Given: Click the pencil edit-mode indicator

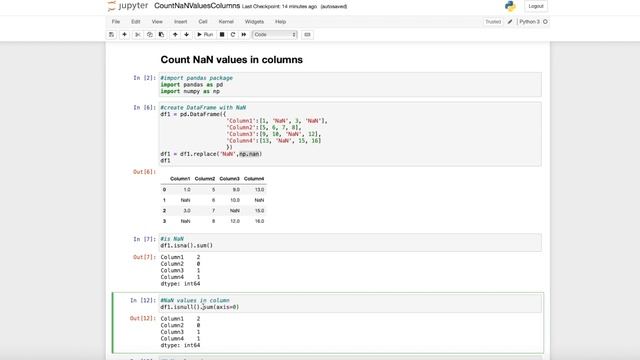Looking at the screenshot, I should click(x=510, y=22).
